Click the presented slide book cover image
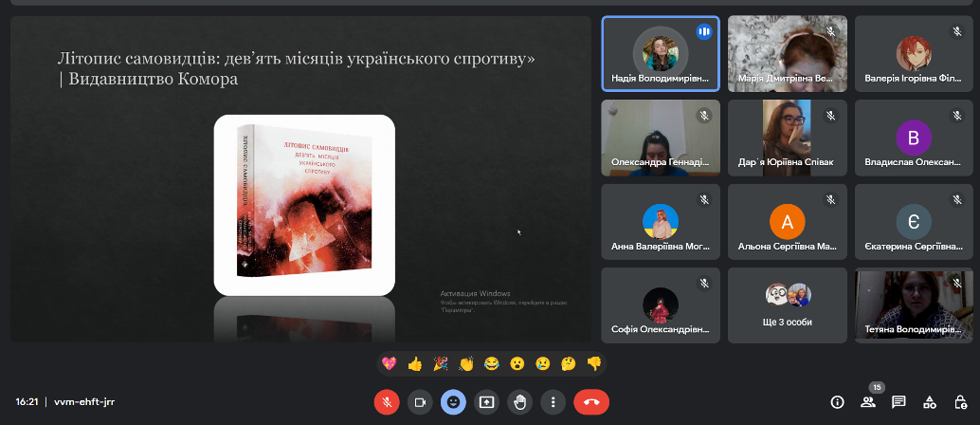Viewport: 980px width, 425px height. click(x=304, y=205)
